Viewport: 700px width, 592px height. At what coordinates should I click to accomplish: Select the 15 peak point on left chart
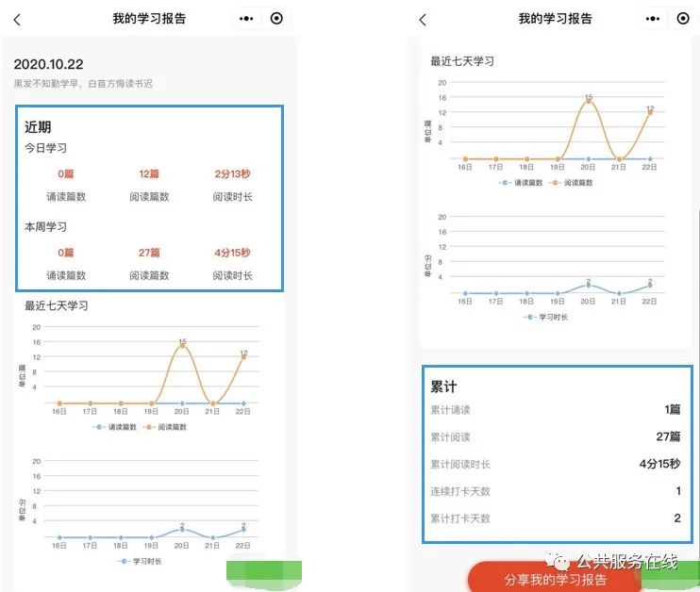point(182,347)
